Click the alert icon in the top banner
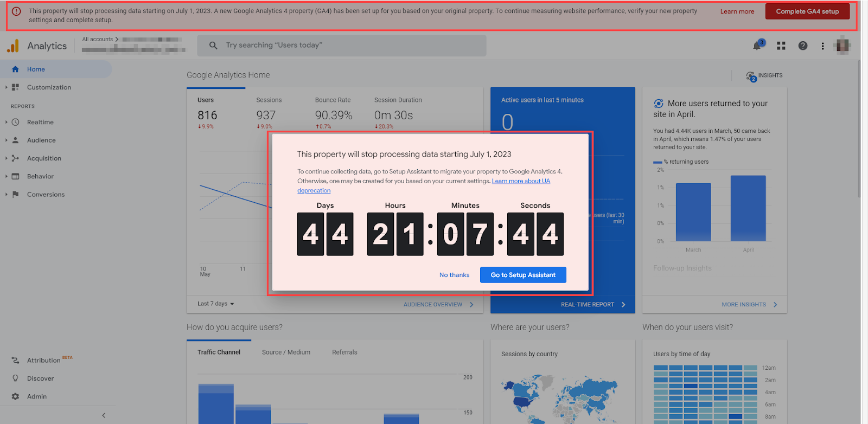The image size is (868, 424). [16, 11]
